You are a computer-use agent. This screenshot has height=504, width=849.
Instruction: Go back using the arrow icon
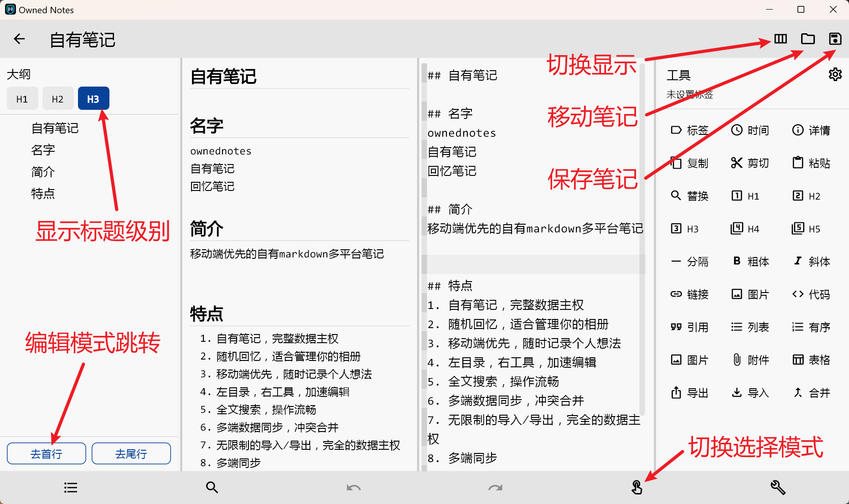[x=19, y=39]
